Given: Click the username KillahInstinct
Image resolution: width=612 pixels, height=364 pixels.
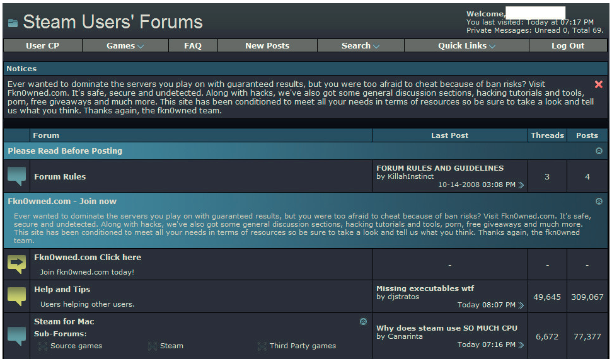Looking at the screenshot, I should 410,176.
